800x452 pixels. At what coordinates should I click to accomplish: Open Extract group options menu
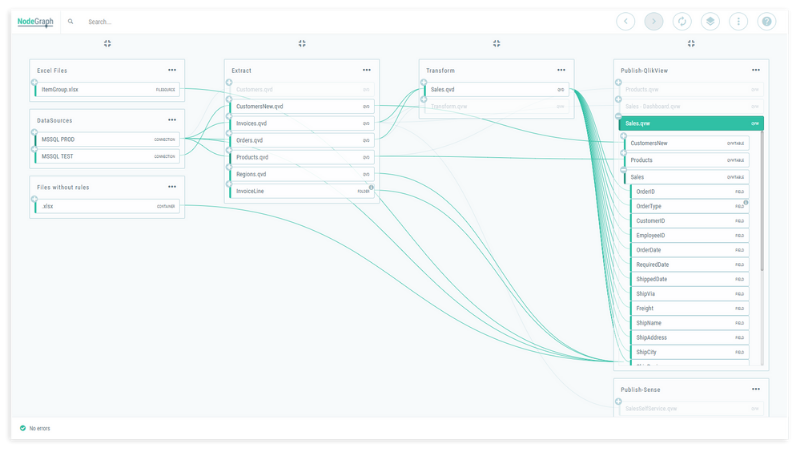click(367, 70)
